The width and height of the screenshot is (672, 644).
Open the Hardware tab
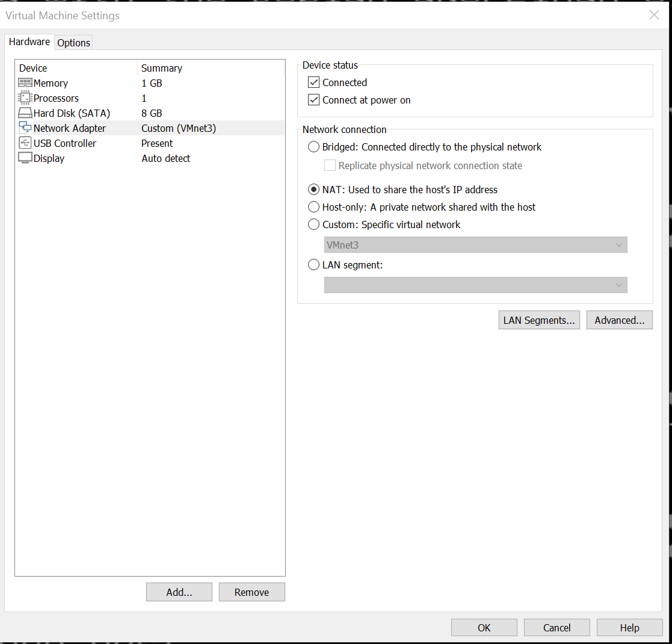coord(29,42)
